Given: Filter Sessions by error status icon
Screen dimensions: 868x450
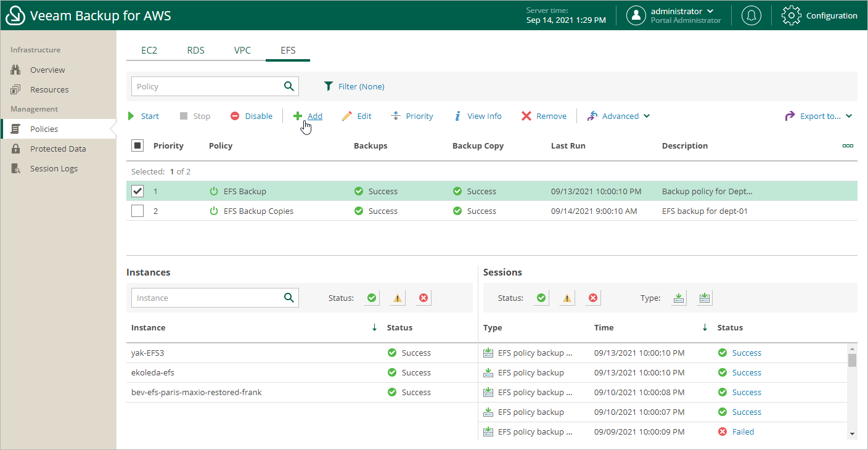Looking at the screenshot, I should (x=592, y=298).
